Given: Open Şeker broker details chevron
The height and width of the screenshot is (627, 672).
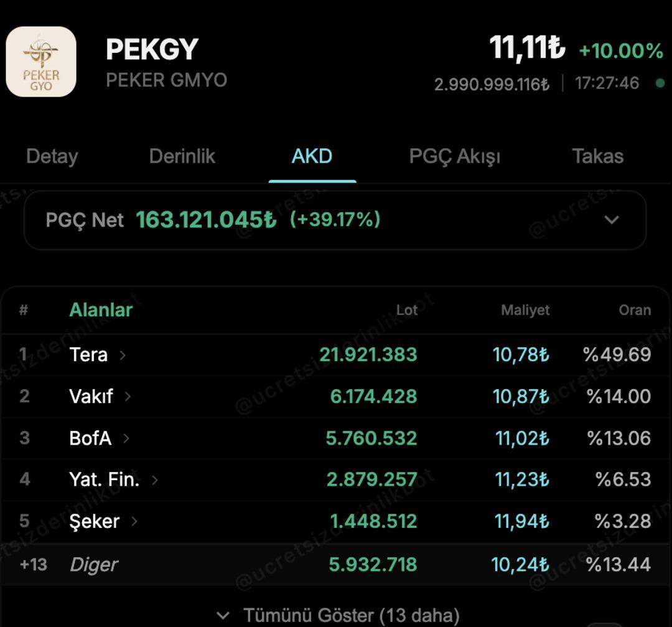Looking at the screenshot, I should coord(134,521).
